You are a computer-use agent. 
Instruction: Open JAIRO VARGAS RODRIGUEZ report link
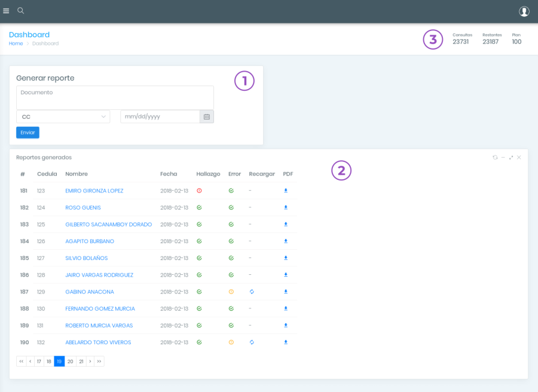[99, 275]
